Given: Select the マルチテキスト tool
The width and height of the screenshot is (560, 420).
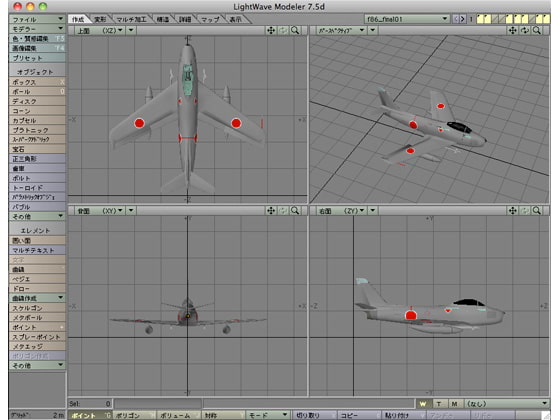Looking at the screenshot, I should pos(37,250).
